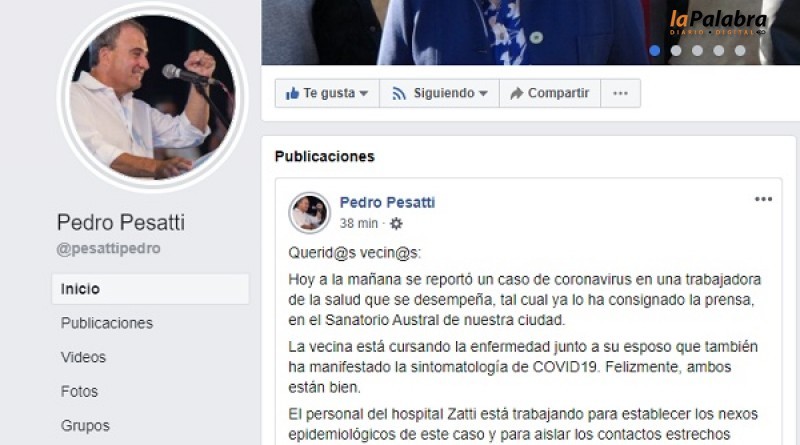Screen dimensions: 800x445
Task: Click the laPalabra logo on cover image
Action: [718, 23]
